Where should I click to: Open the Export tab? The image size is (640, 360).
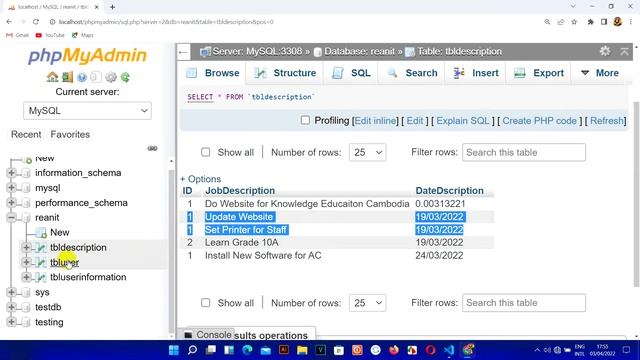coord(539,73)
